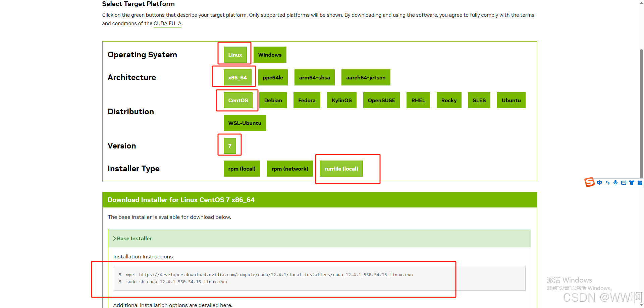The width and height of the screenshot is (644, 308).
Task: Select version 7
Action: click(229, 145)
